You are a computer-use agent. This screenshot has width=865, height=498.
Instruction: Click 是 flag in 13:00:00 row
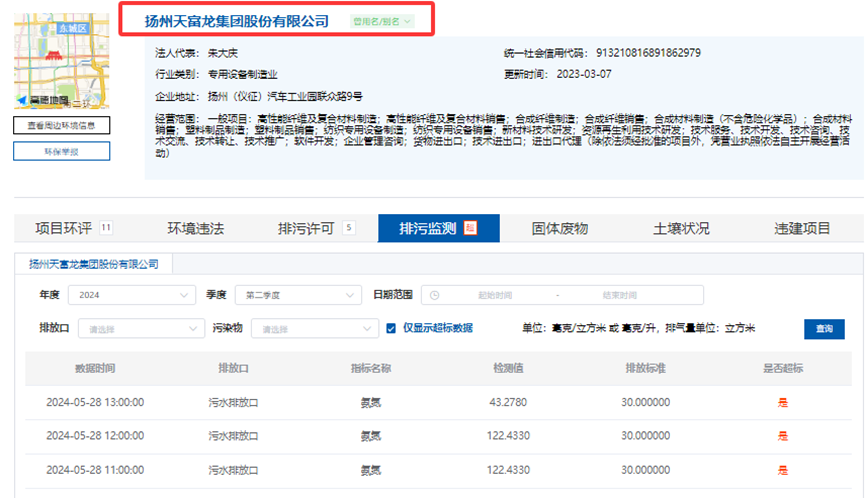pyautogui.click(x=783, y=403)
